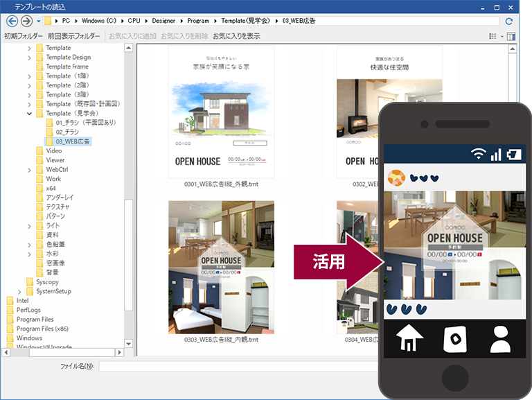Click the back navigation arrow
Viewport: 532px width, 400px height.
click(x=12, y=21)
